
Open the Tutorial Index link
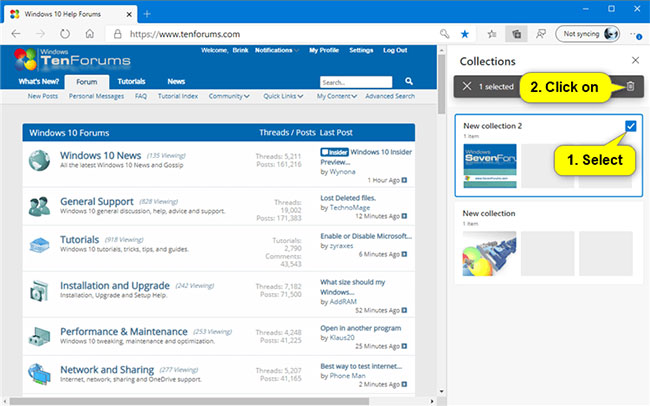point(178,96)
